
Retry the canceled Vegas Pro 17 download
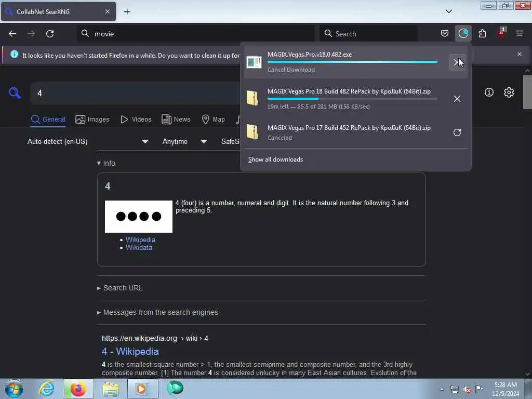click(x=457, y=132)
